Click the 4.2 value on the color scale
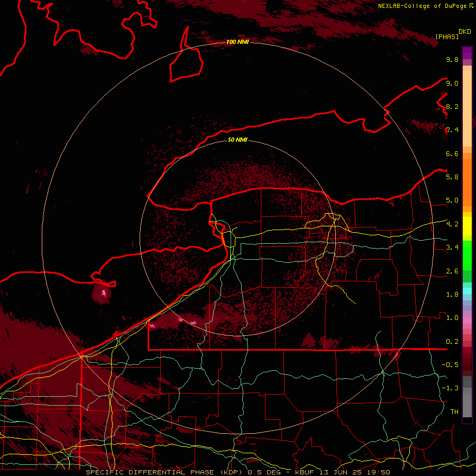 click(x=452, y=224)
